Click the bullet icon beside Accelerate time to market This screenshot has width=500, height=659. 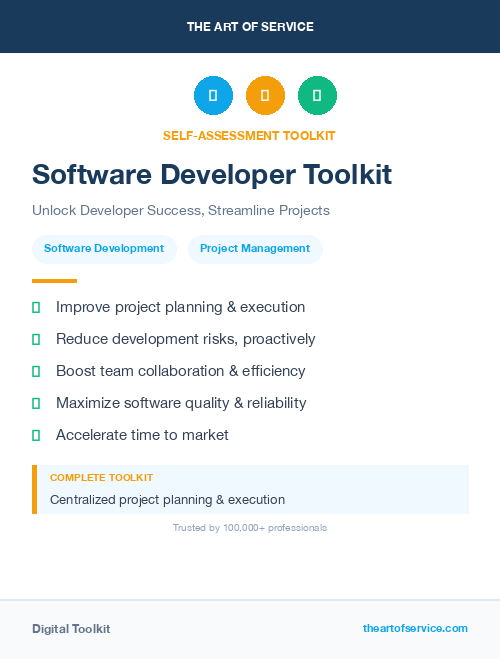36,435
